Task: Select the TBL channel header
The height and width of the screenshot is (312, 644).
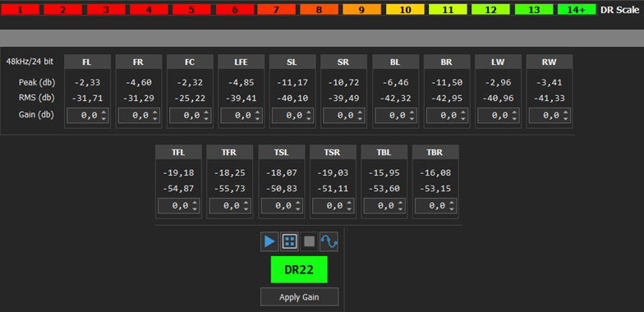Action: tap(384, 152)
